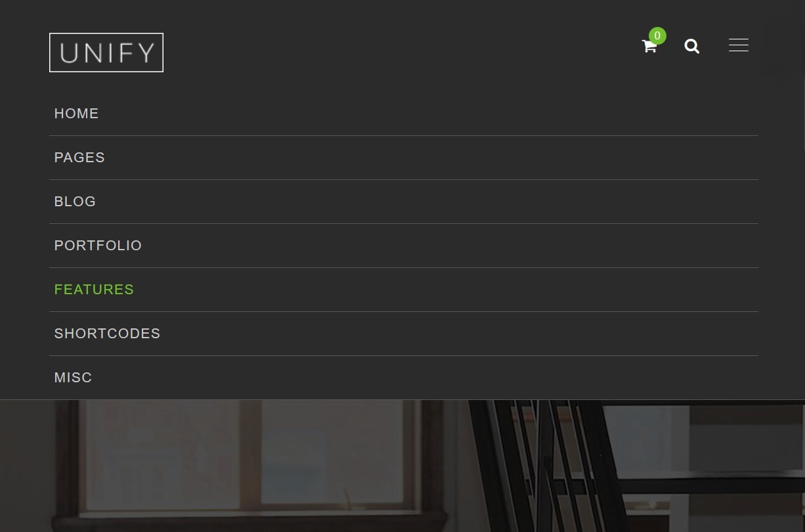Go to the HOME menu item

pyautogui.click(x=77, y=114)
